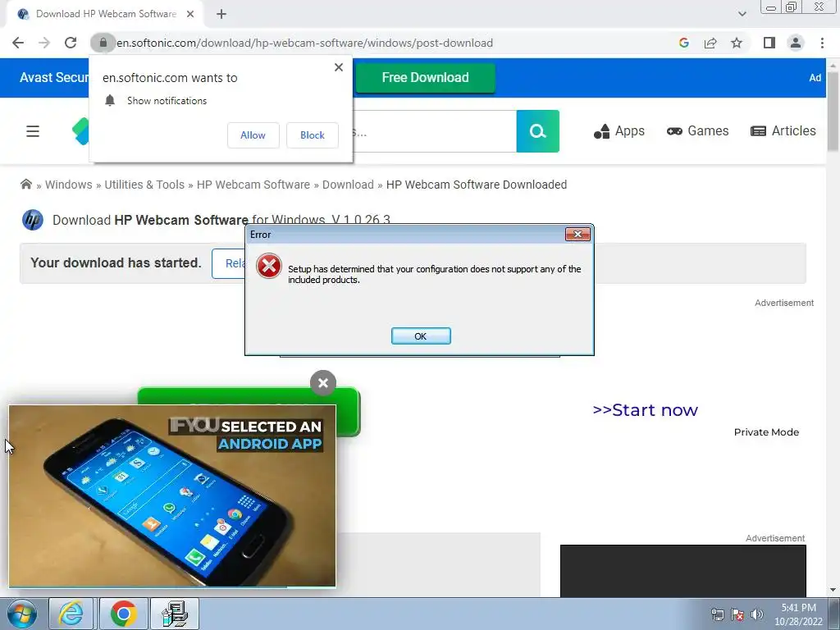Open the Articles section
Viewport: 840px width, 630px height.
tap(783, 131)
